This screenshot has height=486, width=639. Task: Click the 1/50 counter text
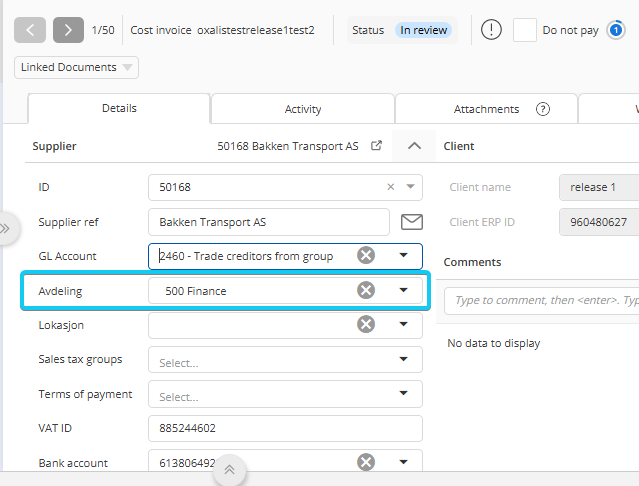[103, 30]
